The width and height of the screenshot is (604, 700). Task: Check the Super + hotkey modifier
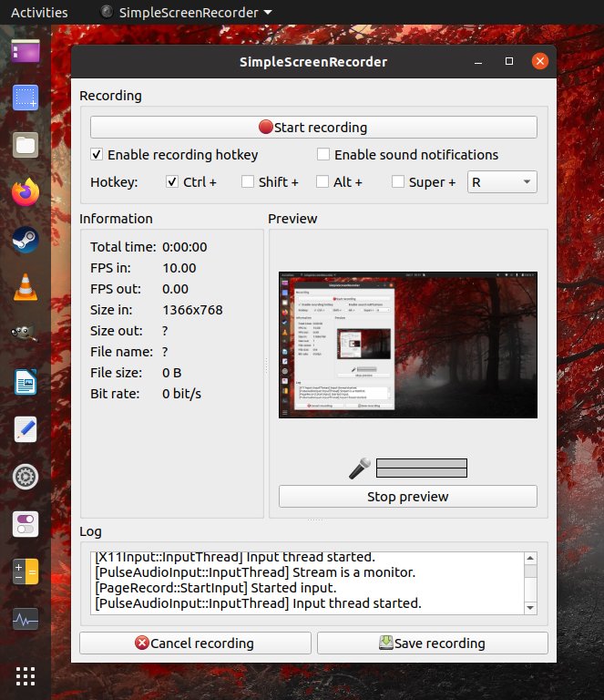coord(398,182)
